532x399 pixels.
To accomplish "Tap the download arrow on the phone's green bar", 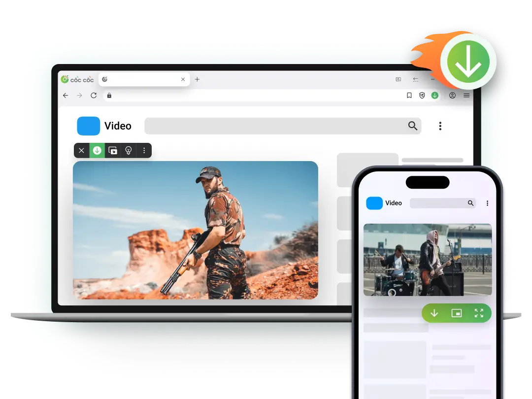I will click(435, 313).
